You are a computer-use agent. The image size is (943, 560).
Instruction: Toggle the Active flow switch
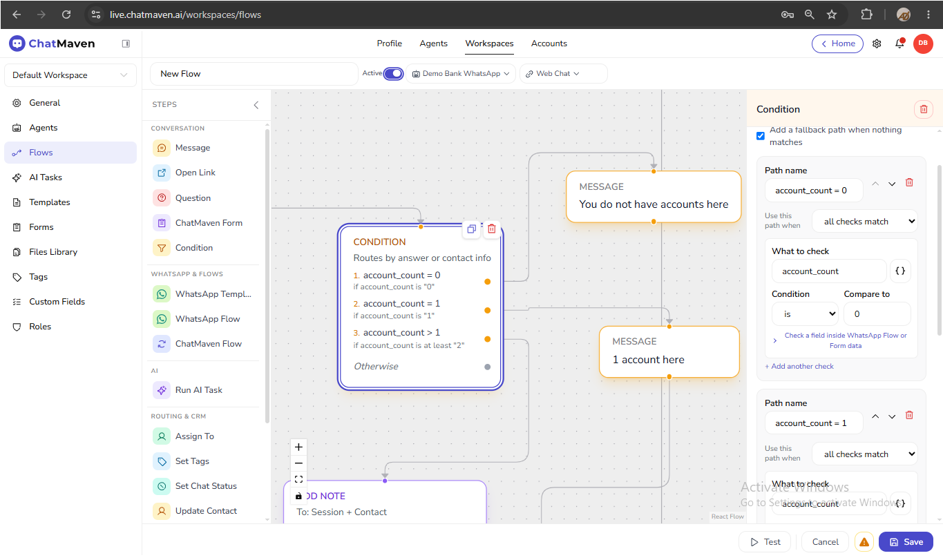pyautogui.click(x=393, y=74)
